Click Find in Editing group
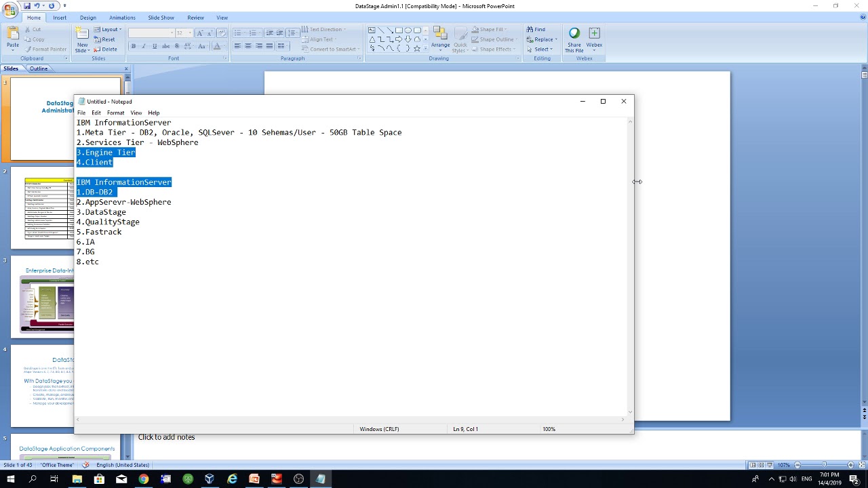 536,30
